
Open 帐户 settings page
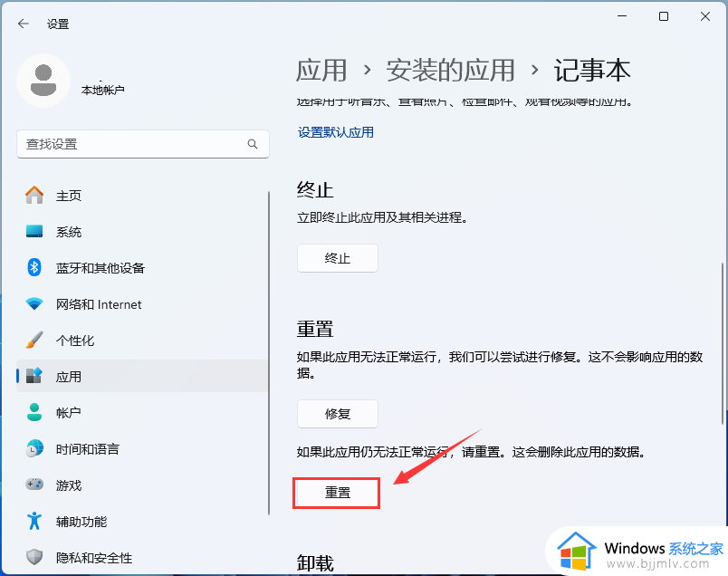[x=142, y=412]
